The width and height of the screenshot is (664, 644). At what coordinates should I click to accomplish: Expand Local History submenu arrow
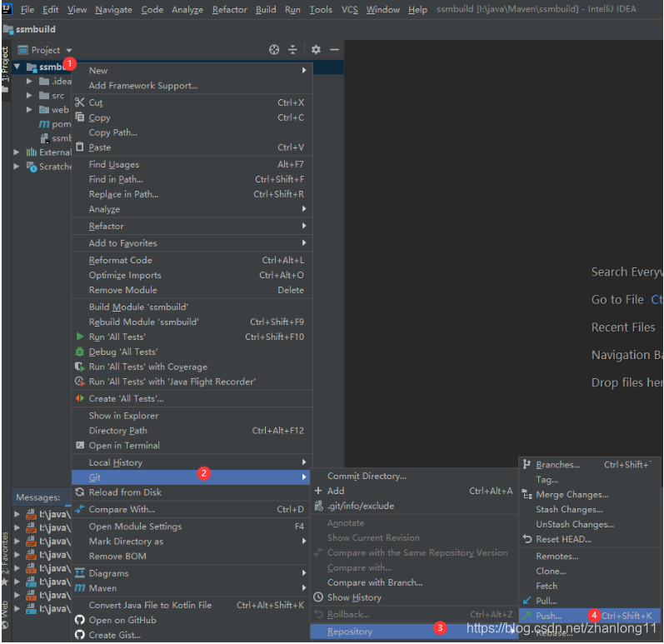point(303,462)
